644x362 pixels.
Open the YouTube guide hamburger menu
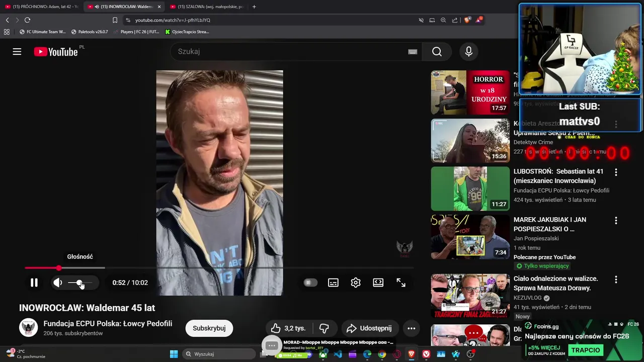(x=17, y=52)
